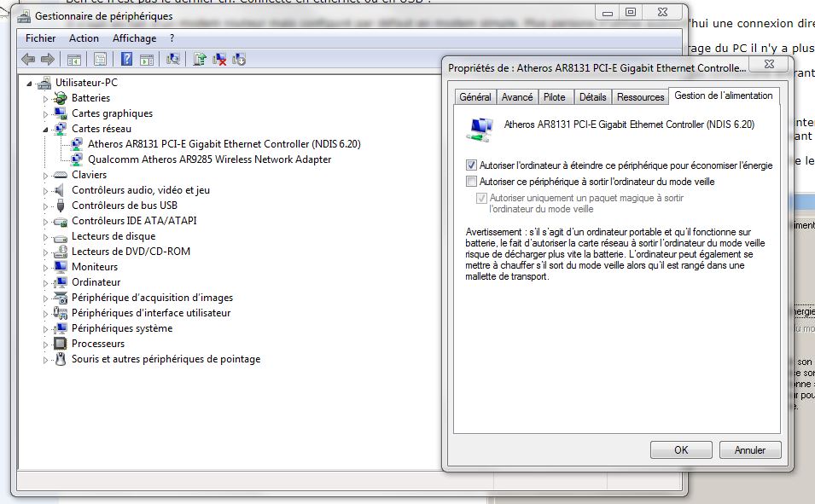Click the OK button

coord(681,450)
